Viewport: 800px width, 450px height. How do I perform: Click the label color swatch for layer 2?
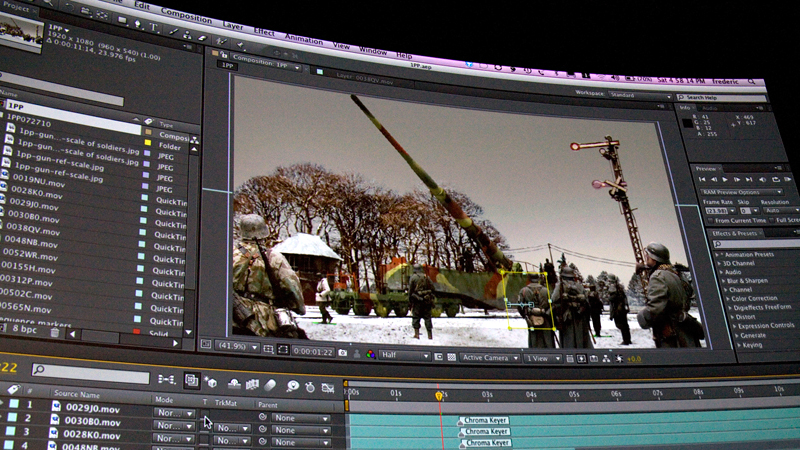(x=12, y=417)
